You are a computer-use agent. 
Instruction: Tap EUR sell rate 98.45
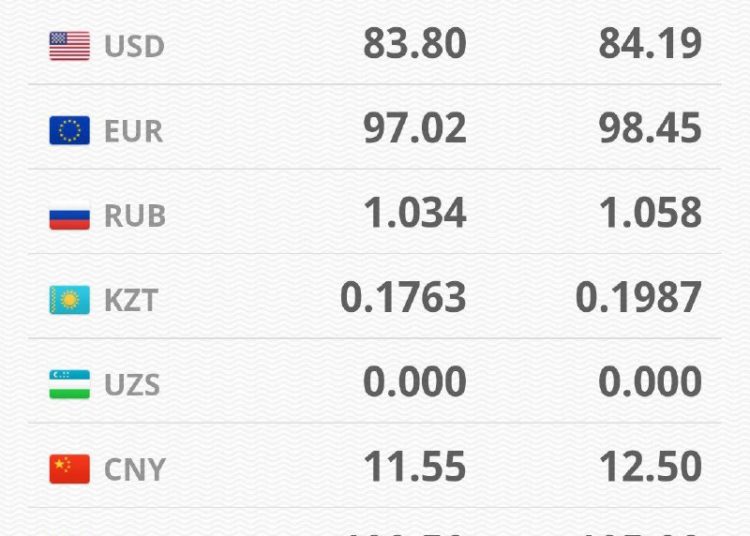tap(650, 129)
